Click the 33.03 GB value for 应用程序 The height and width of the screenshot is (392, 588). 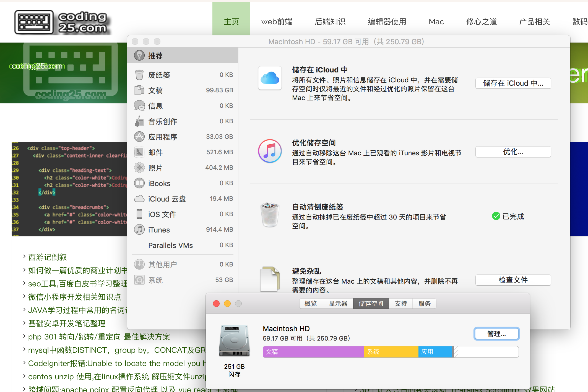(x=220, y=137)
